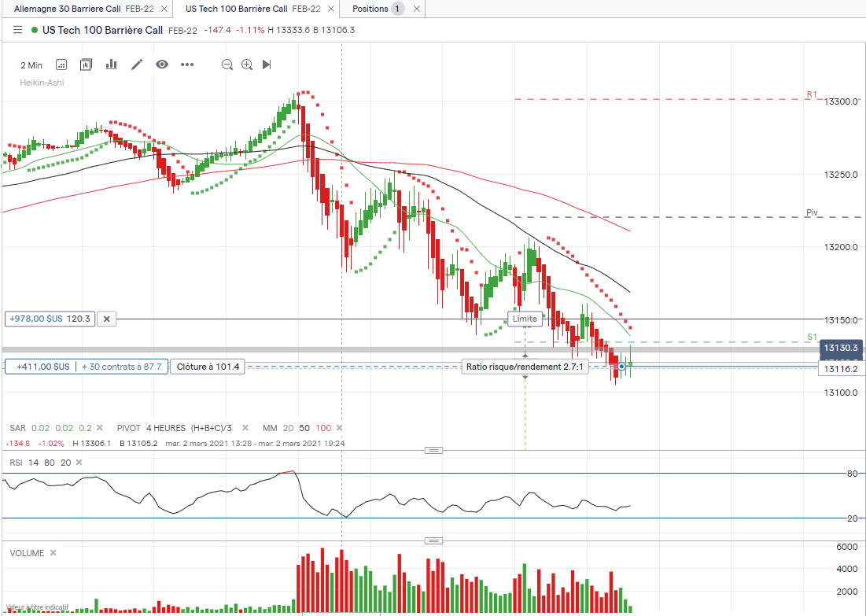Select the Limite order marker

pos(525,319)
